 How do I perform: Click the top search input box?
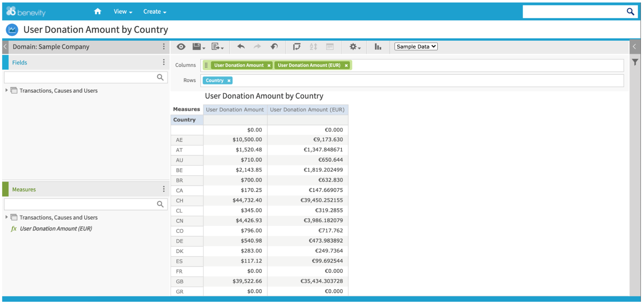[x=574, y=12]
